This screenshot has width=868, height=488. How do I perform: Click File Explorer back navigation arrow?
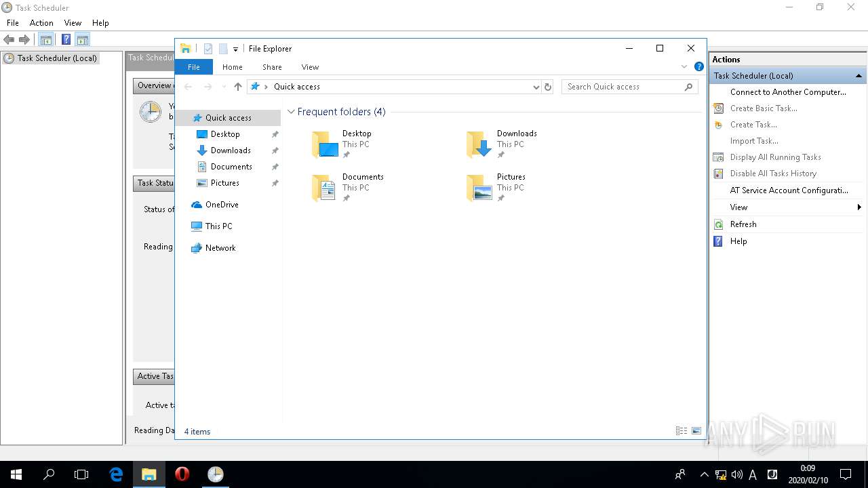189,87
